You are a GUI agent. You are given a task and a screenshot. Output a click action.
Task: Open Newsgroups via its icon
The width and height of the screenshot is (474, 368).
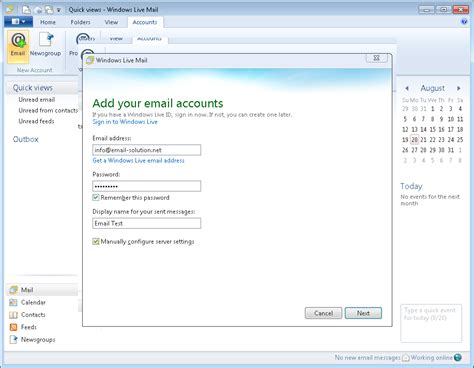pyautogui.click(x=13, y=340)
